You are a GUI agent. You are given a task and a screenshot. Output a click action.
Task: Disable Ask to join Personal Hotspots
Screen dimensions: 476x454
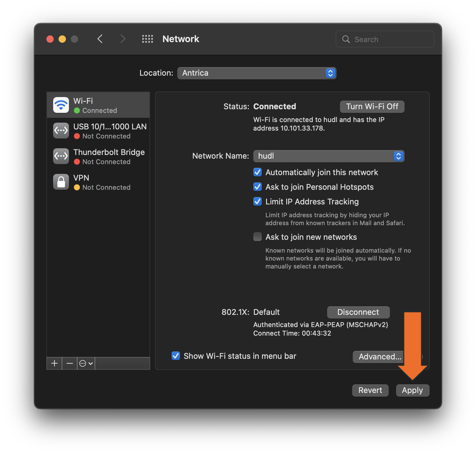pos(257,187)
